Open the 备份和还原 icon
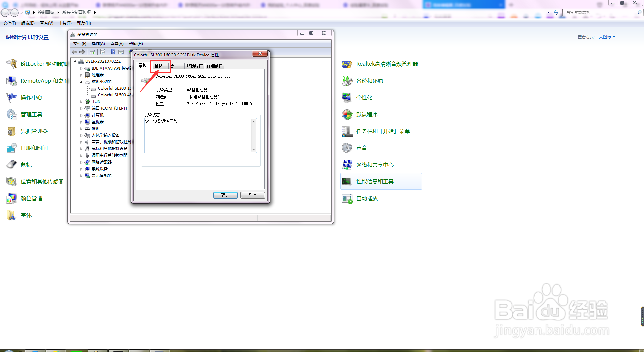This screenshot has width=644, height=352. pos(347,81)
